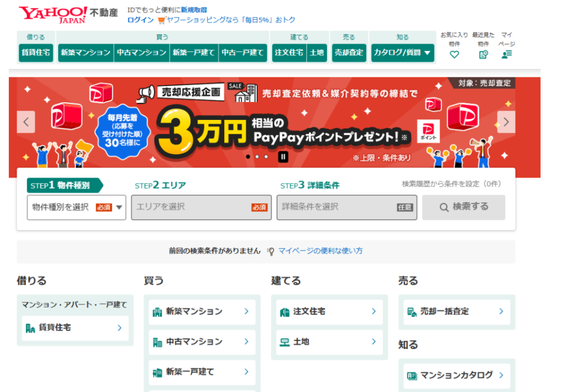
Task: Click the building icon on 中古マンション card
Action: (x=158, y=342)
